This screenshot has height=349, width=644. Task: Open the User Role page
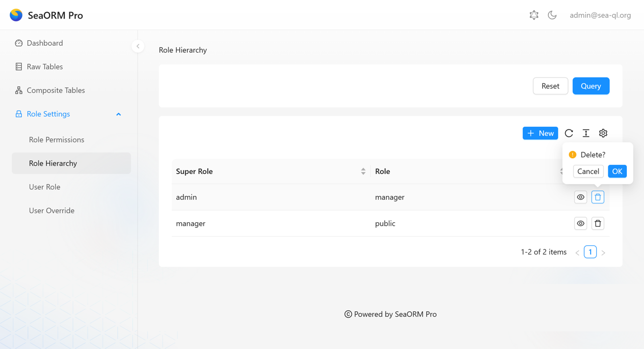point(45,187)
